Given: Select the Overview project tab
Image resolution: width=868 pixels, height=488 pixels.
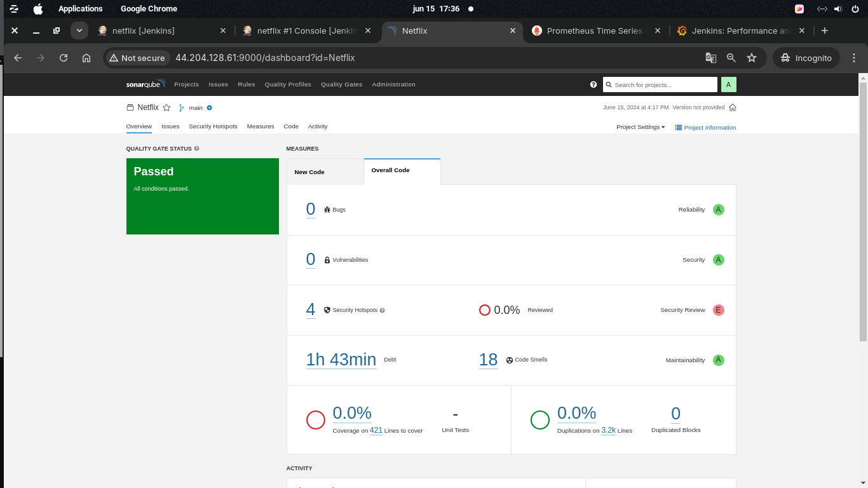Looking at the screenshot, I should coord(139,126).
